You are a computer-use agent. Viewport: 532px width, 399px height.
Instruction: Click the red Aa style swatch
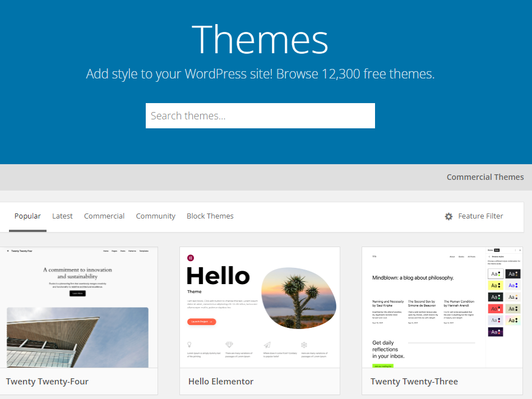(495, 309)
